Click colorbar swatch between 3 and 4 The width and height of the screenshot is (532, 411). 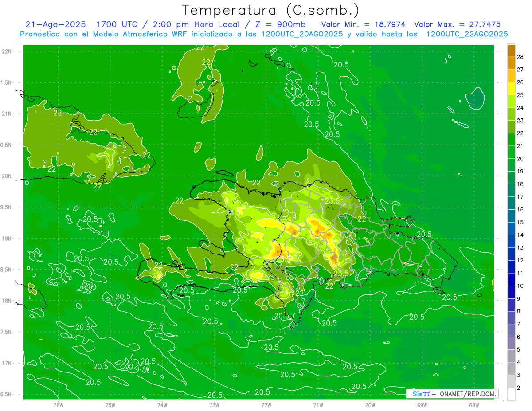511,368
